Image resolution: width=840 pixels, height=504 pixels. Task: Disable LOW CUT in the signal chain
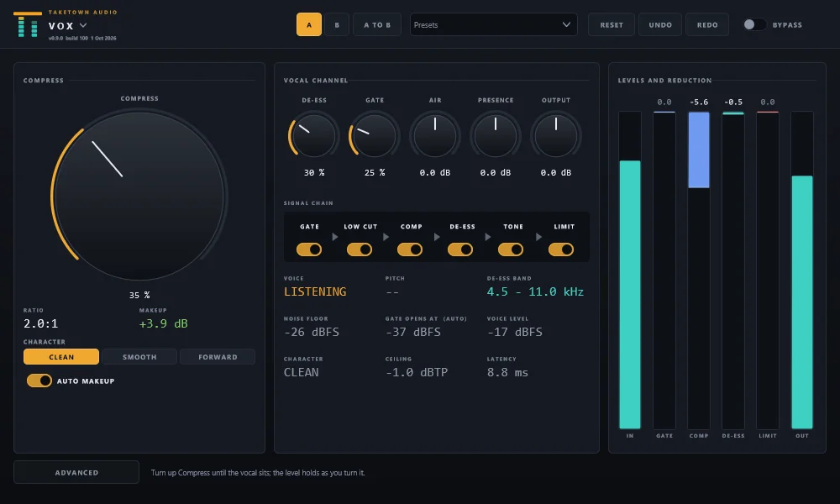point(360,249)
